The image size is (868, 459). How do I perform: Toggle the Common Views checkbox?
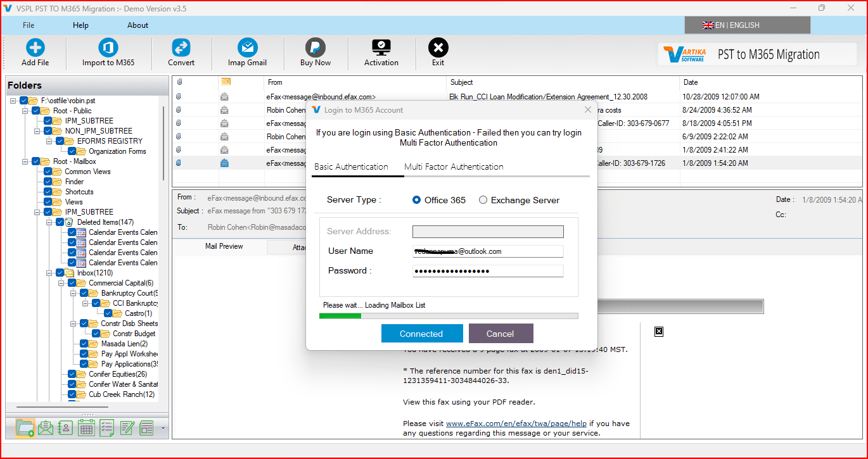tap(48, 172)
